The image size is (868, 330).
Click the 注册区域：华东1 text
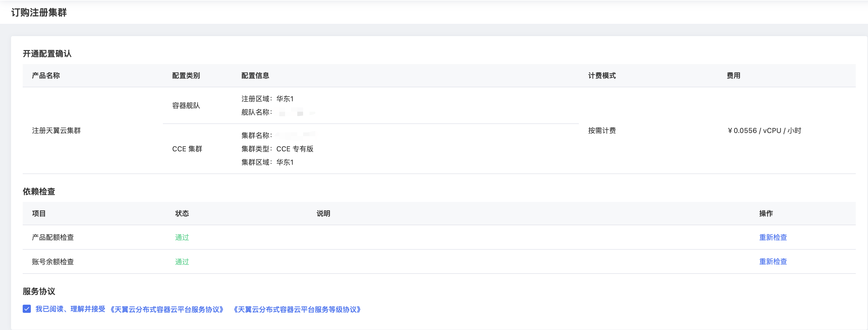pos(268,99)
